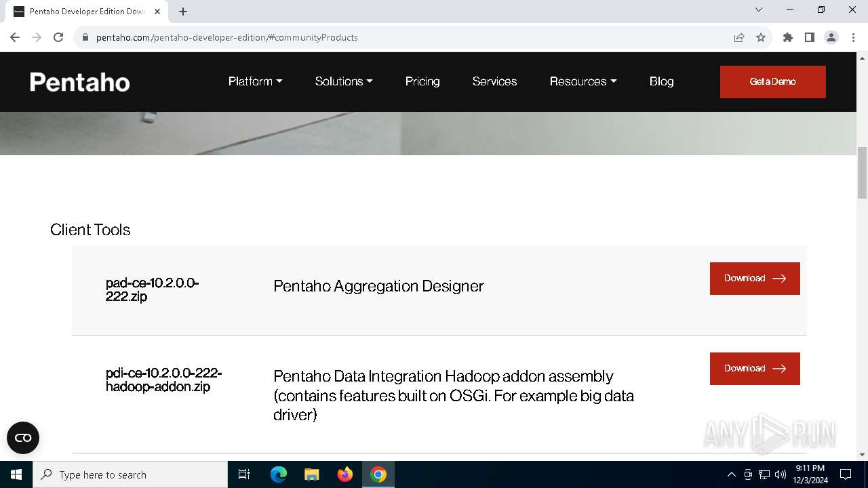868x488 pixels.
Task: Reload the Pentaho page
Action: (x=58, y=37)
